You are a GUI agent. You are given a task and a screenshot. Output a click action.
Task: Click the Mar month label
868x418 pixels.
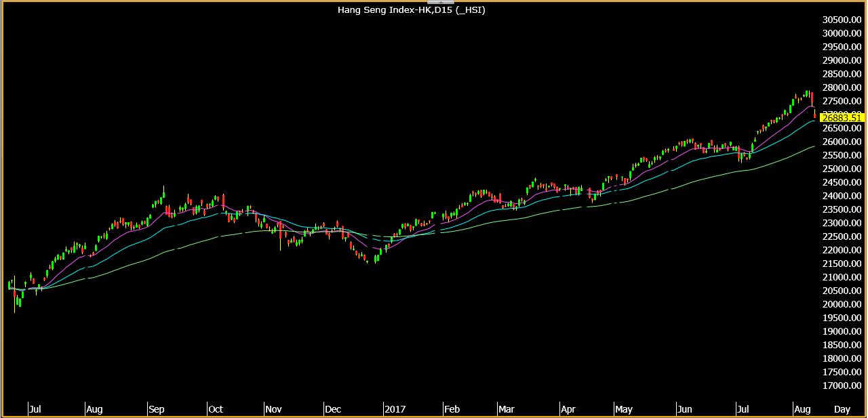pos(506,409)
